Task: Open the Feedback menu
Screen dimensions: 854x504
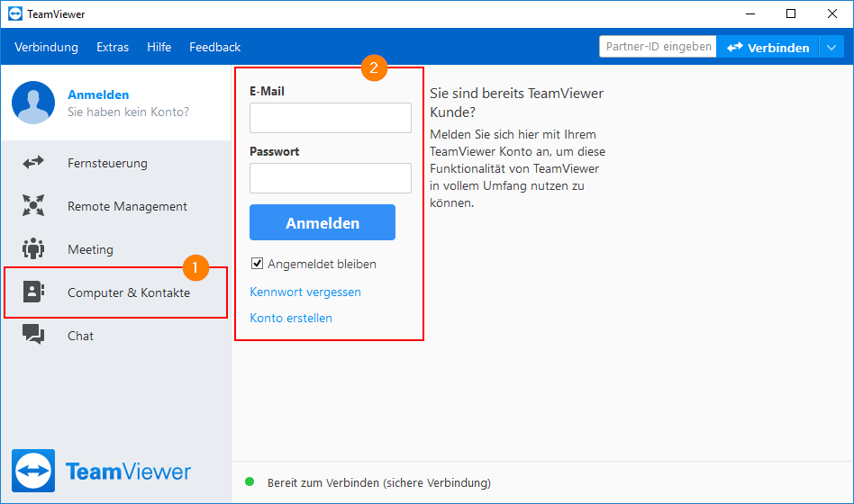Action: point(215,48)
